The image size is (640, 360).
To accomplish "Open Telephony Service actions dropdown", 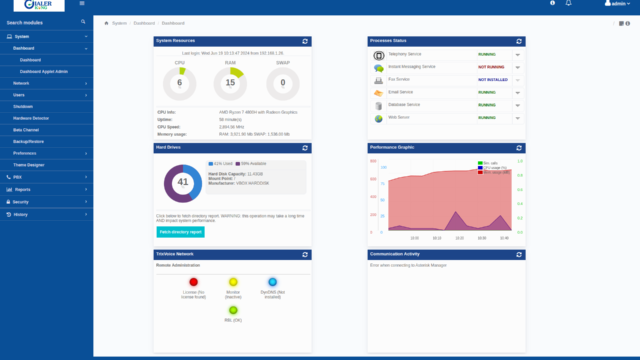I will 518,55.
